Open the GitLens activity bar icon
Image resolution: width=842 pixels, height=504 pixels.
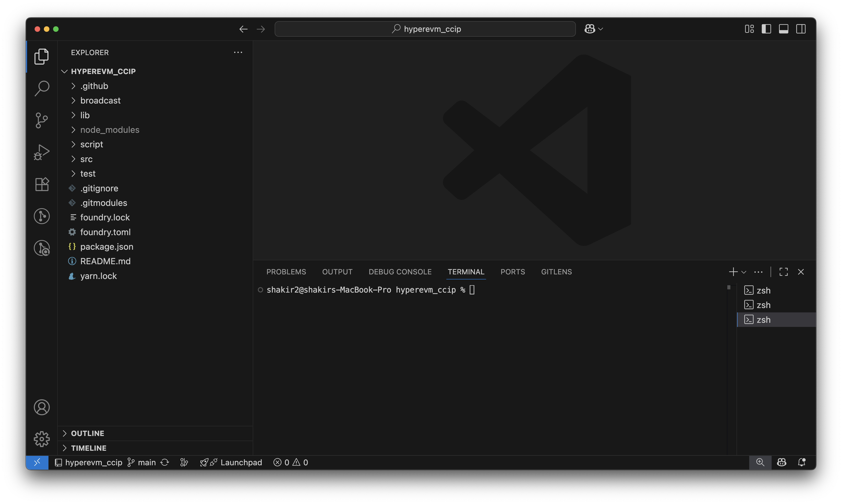pos(42,216)
